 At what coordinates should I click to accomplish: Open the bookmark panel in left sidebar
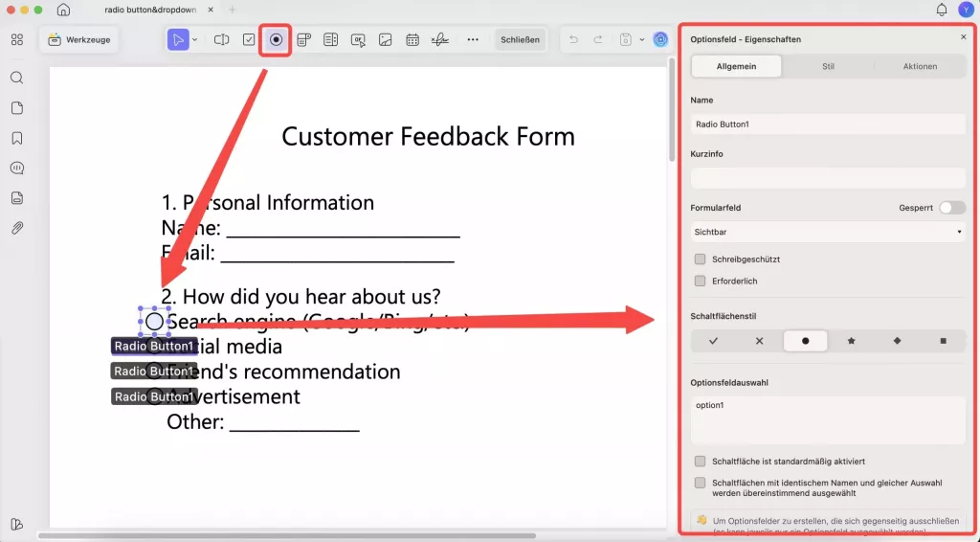click(x=17, y=138)
